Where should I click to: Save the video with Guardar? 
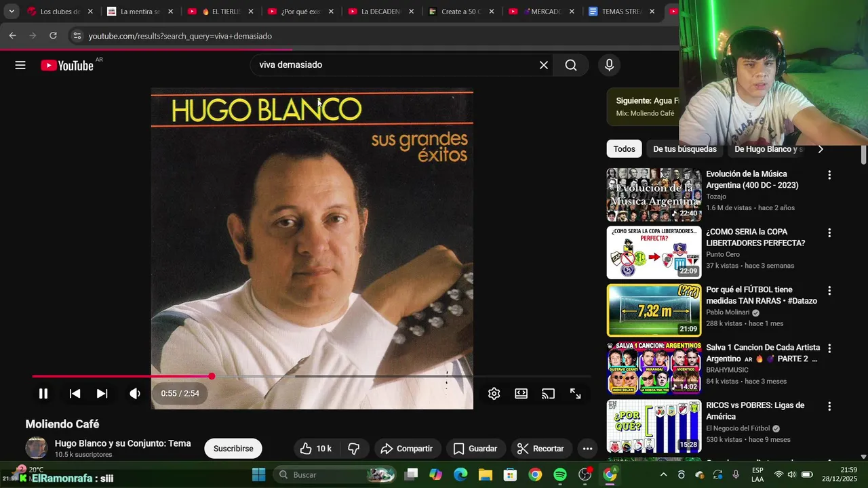[475, 449]
